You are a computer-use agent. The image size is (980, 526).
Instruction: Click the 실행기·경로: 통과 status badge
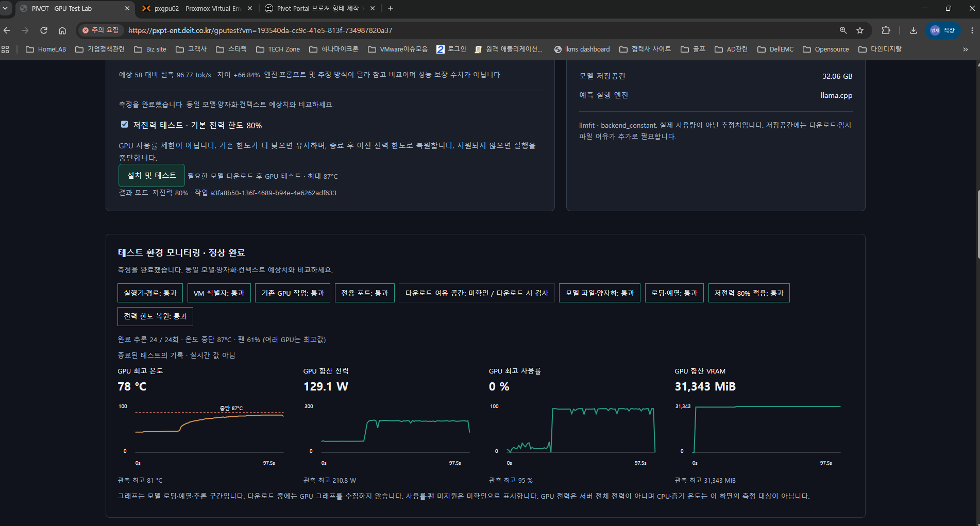(x=150, y=293)
